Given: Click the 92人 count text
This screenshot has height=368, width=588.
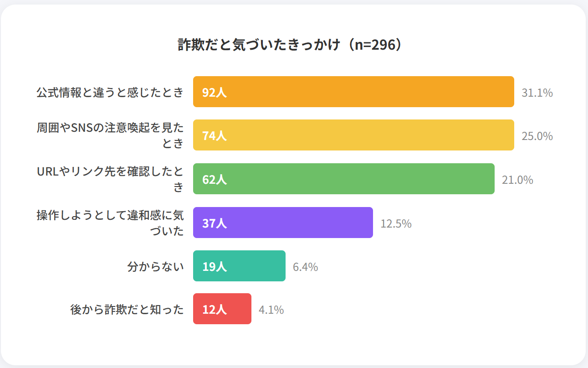Looking at the screenshot, I should [214, 93].
